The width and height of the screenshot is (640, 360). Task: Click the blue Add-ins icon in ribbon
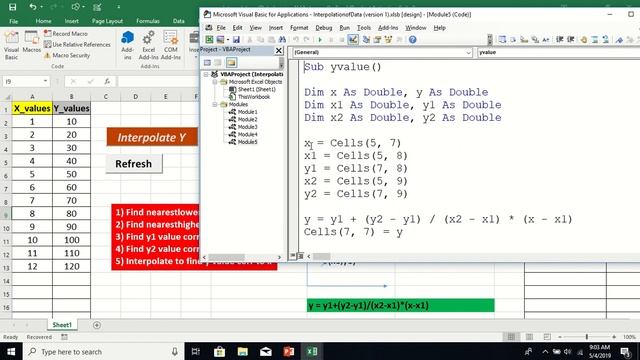tap(127, 45)
